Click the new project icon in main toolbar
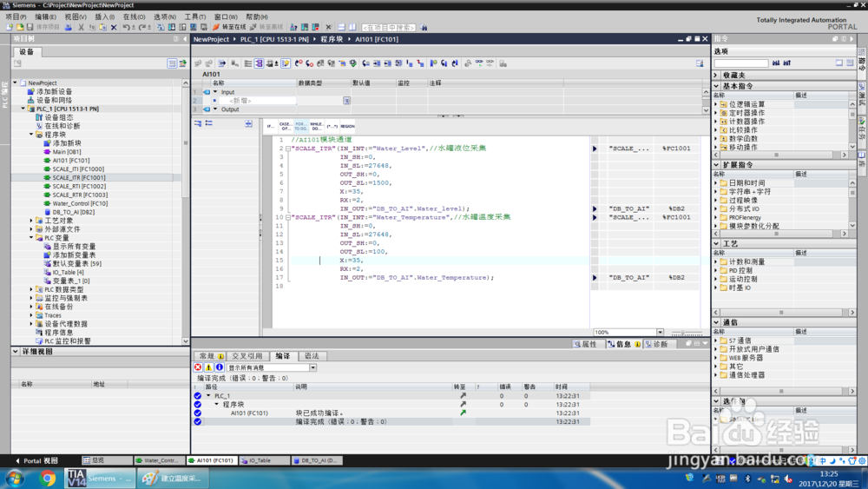Screen dimensions: 868x489 [x=10, y=27]
